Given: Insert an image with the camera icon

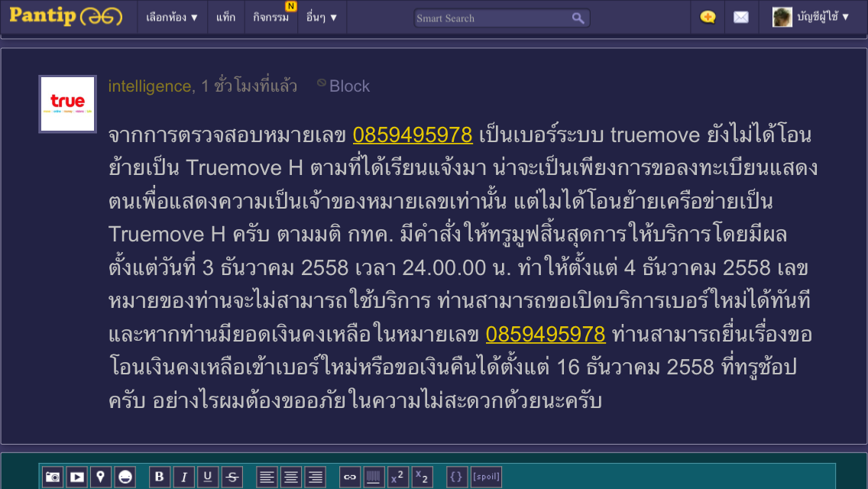Looking at the screenshot, I should coord(53,477).
